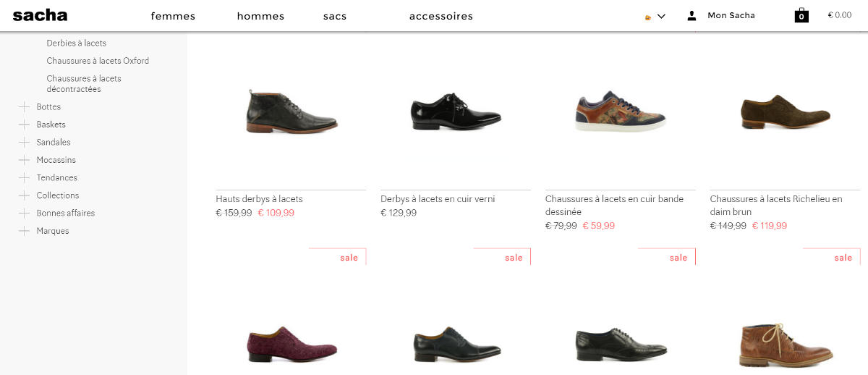868x375 pixels.
Task: Click the Sacha logo
Action: coord(40,15)
